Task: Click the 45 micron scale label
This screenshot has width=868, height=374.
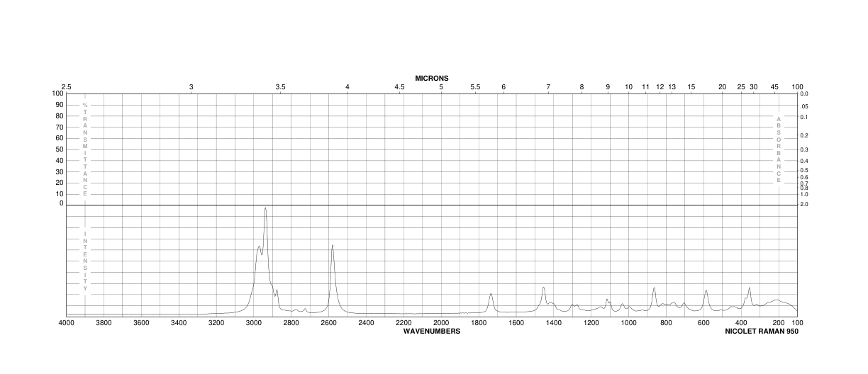Action: (774, 87)
